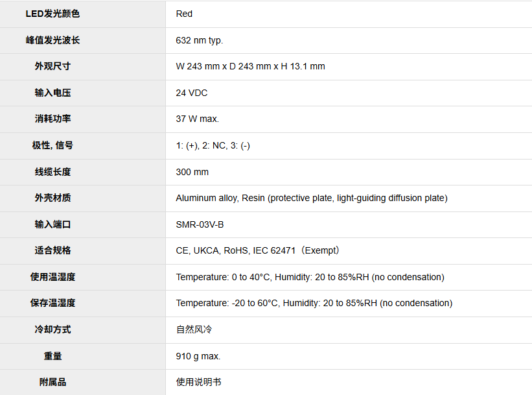
Task: Select the "峰值发光波长" label cell
Action: coord(52,40)
